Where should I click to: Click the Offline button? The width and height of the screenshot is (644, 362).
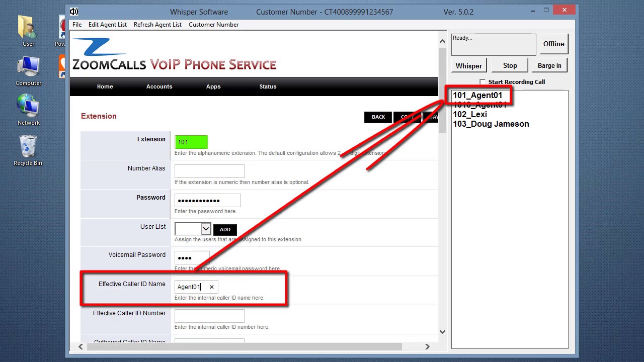[553, 44]
